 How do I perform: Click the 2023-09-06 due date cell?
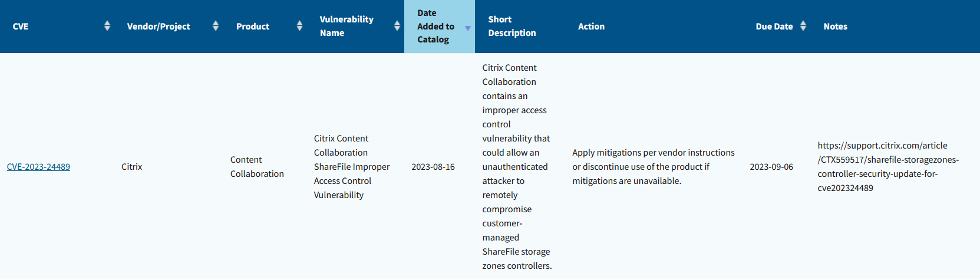(771, 167)
